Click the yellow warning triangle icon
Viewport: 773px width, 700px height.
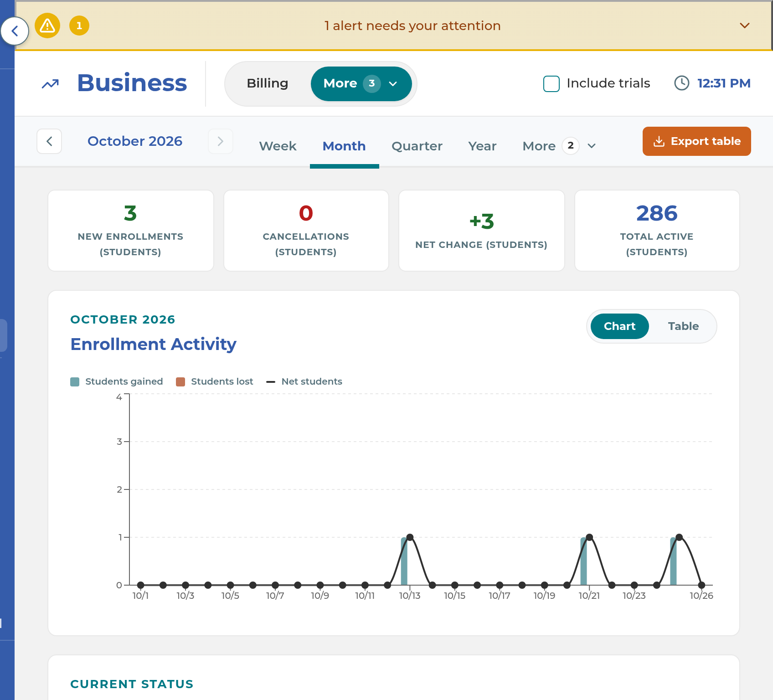tap(47, 26)
